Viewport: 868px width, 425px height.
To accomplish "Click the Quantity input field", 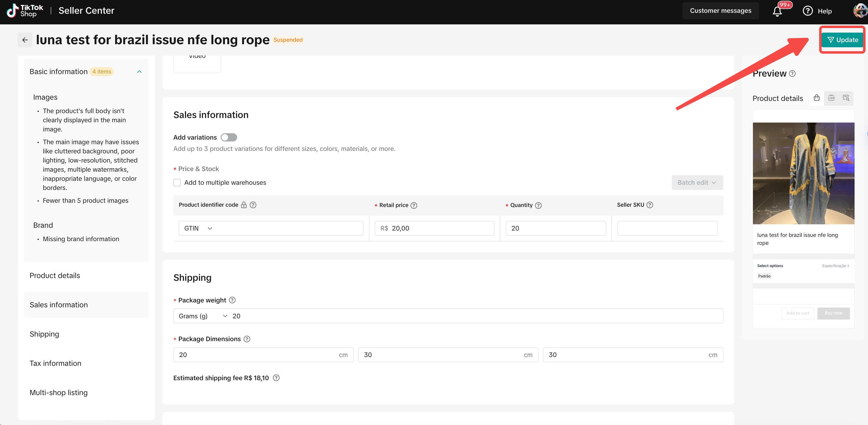I will (556, 228).
